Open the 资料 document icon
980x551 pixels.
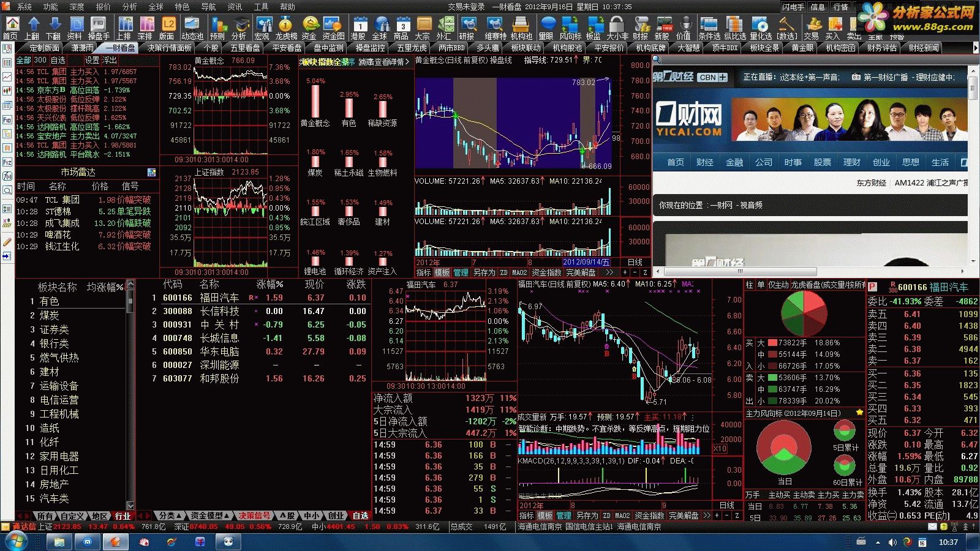click(75, 28)
